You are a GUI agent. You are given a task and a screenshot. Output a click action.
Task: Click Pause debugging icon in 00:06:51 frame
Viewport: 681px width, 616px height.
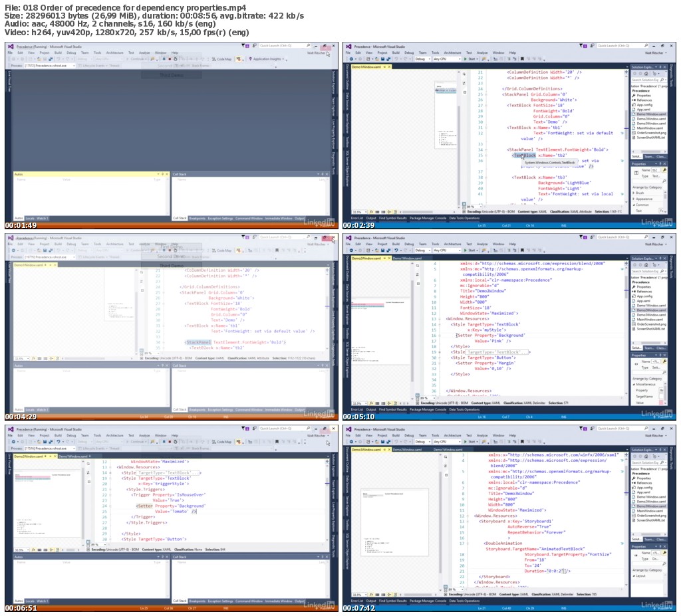coord(164,442)
